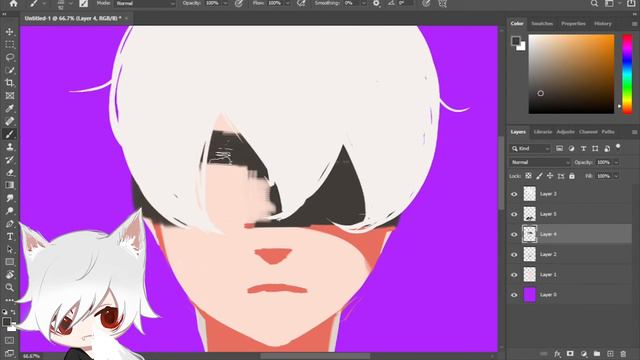This screenshot has width=640, height=360.
Task: Select the Horizontal Type tool
Action: pos(10,236)
